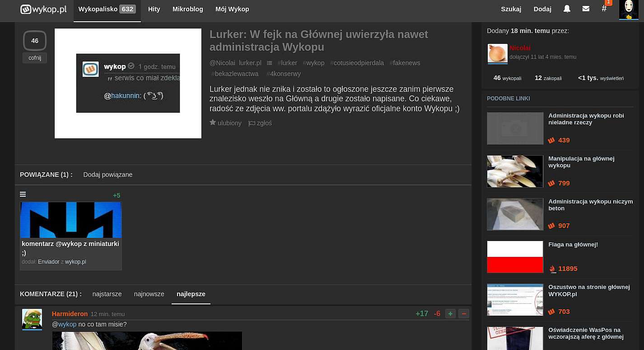This screenshot has height=350, width=644.
Task: Open the #cotusieodpierdala tag
Action: tap(357, 63)
